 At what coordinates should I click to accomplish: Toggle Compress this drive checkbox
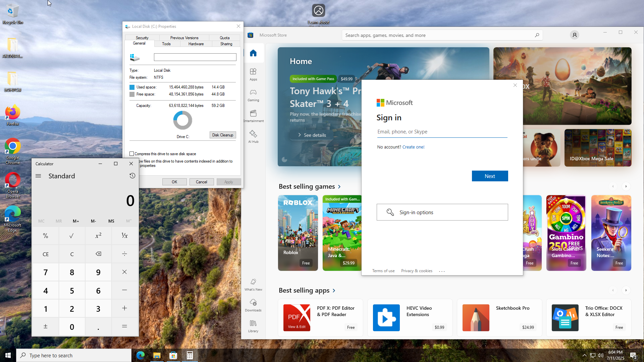(132, 154)
